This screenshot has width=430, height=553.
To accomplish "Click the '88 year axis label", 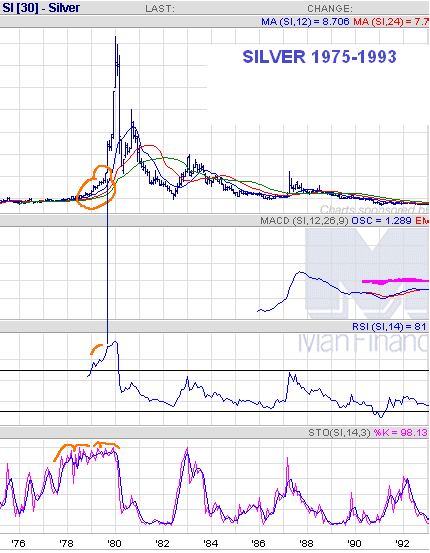I will (306, 543).
